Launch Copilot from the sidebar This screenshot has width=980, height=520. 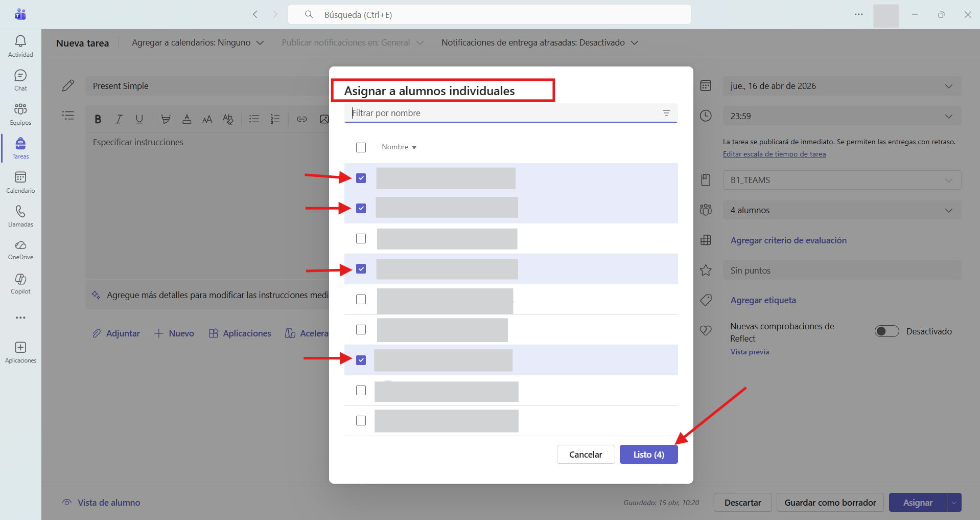coord(20,284)
